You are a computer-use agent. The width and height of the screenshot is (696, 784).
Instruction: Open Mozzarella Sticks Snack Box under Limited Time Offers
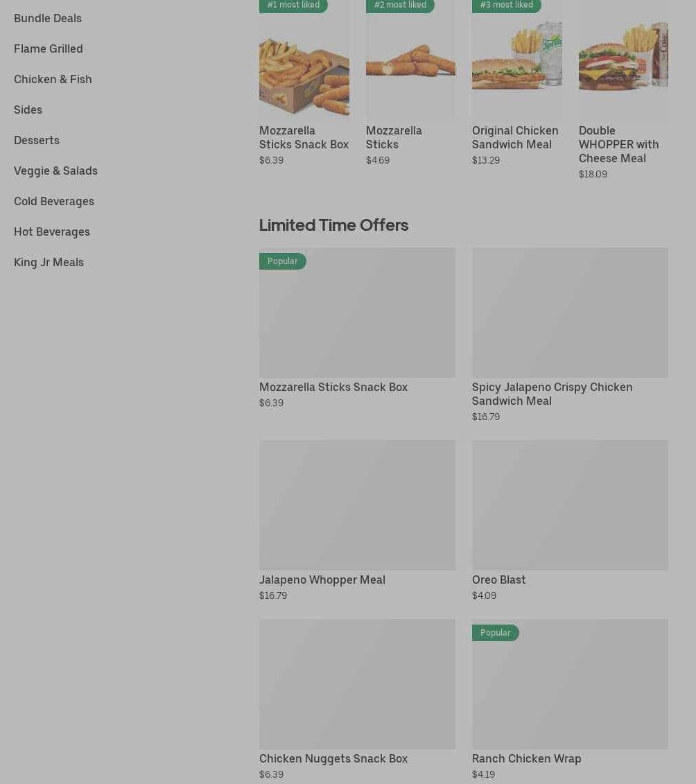[357, 313]
